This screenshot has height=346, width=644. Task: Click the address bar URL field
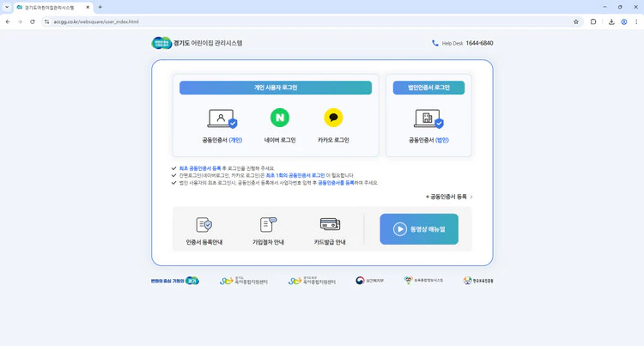tap(313, 21)
